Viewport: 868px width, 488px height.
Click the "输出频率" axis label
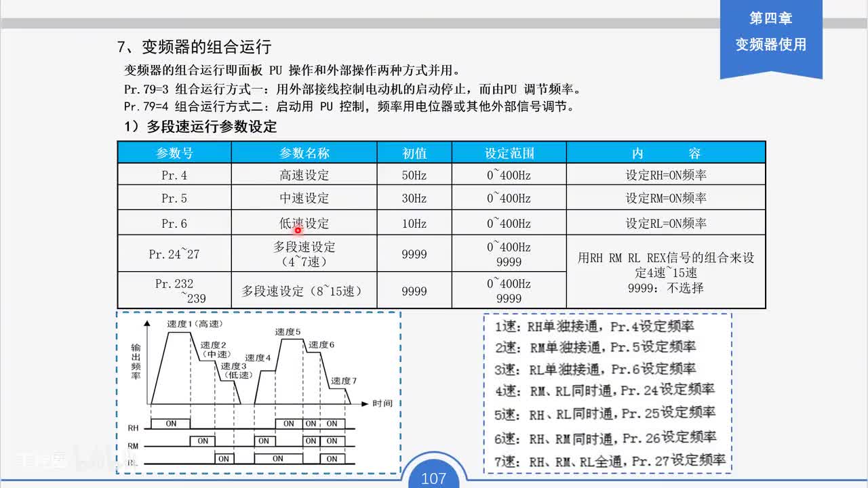[x=136, y=361]
